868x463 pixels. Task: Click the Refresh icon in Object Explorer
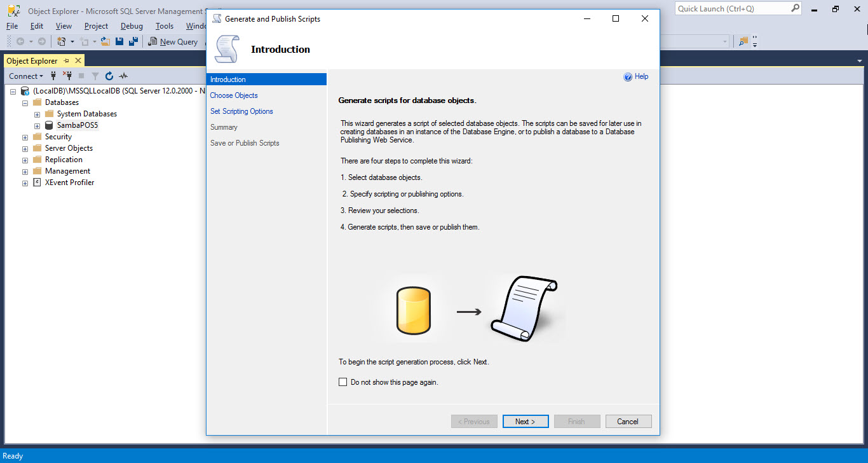coord(109,76)
